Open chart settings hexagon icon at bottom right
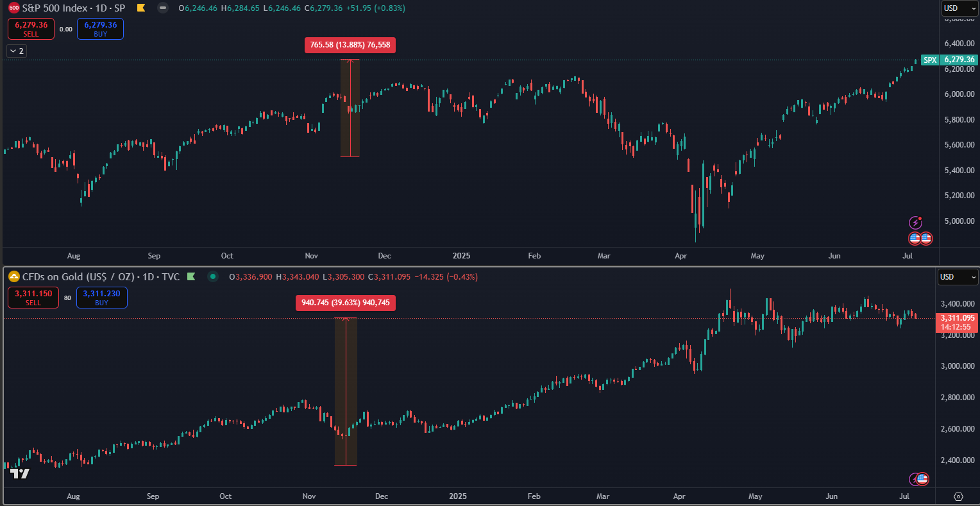This screenshot has height=506, width=980. click(958, 496)
